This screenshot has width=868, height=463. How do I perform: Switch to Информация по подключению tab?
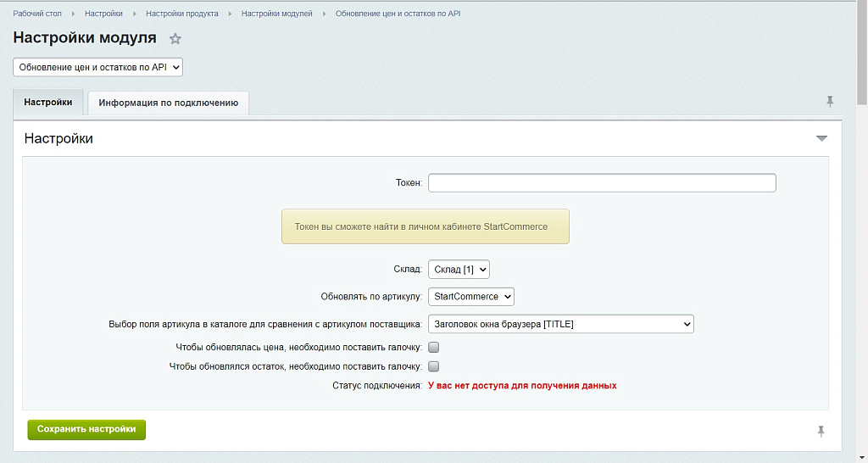[168, 103]
